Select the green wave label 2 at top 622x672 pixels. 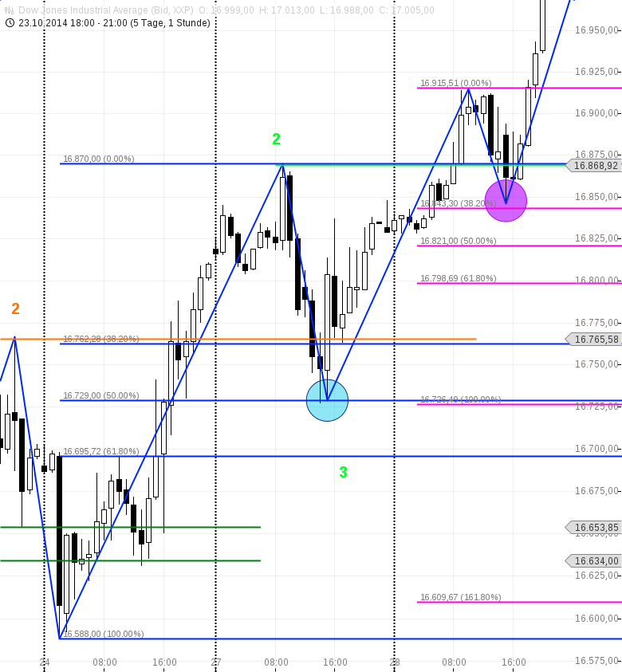click(276, 140)
